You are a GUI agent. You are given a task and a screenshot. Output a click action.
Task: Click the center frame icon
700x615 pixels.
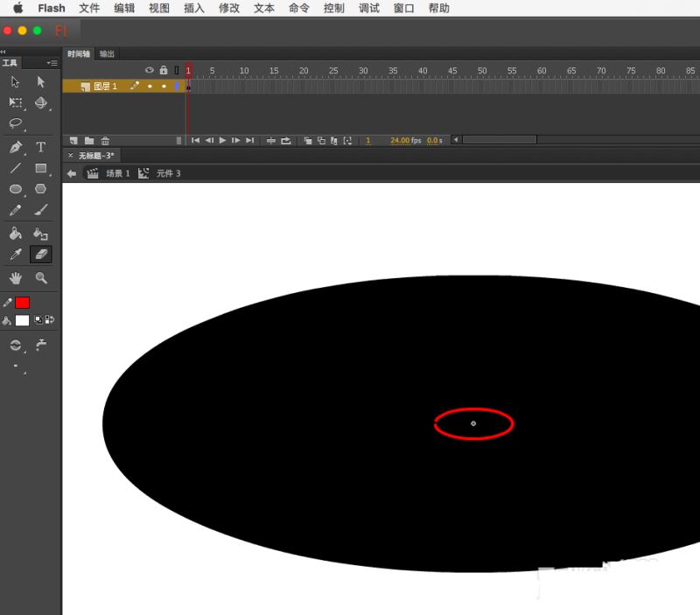[271, 141]
